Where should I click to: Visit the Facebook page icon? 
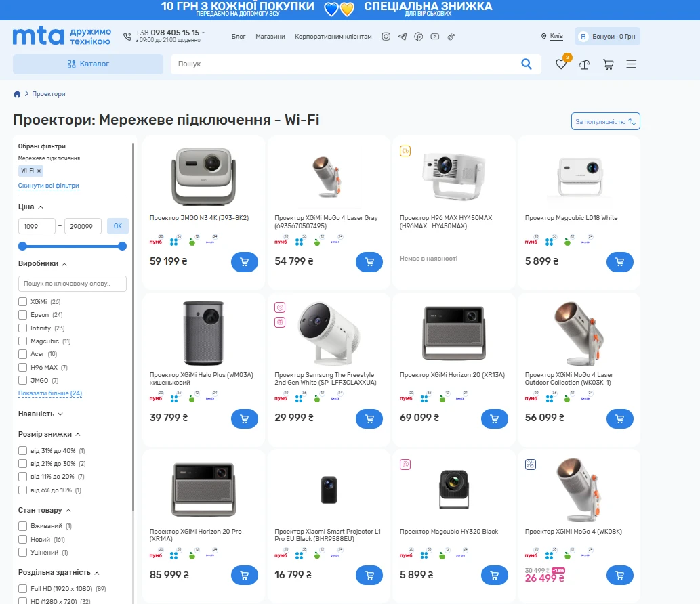pos(418,37)
